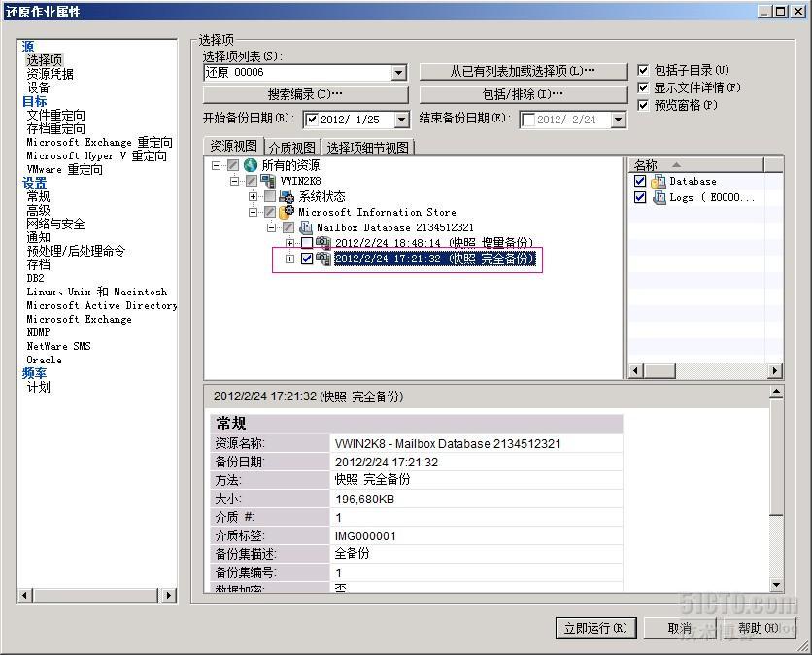
Task: Enable the end backup date checkbox
Action: click(528, 120)
